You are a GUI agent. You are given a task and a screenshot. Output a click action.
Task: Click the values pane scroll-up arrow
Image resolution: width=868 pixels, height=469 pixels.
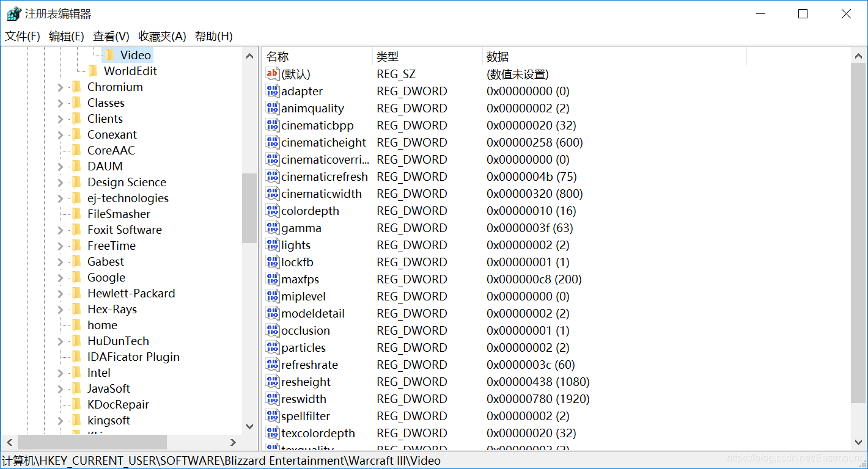tap(858, 56)
